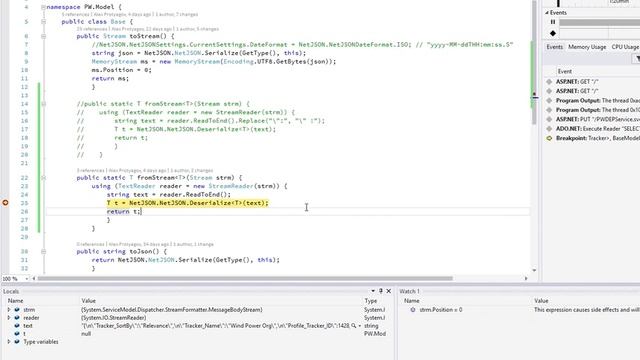The image size is (640, 360).
Task: Collapse the commented fromStream block outline
Action: (43, 104)
